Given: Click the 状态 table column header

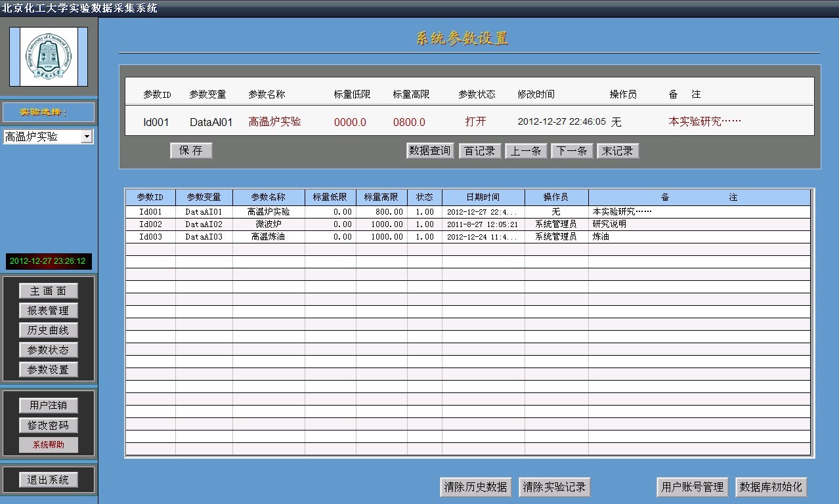Looking at the screenshot, I should coord(425,198).
